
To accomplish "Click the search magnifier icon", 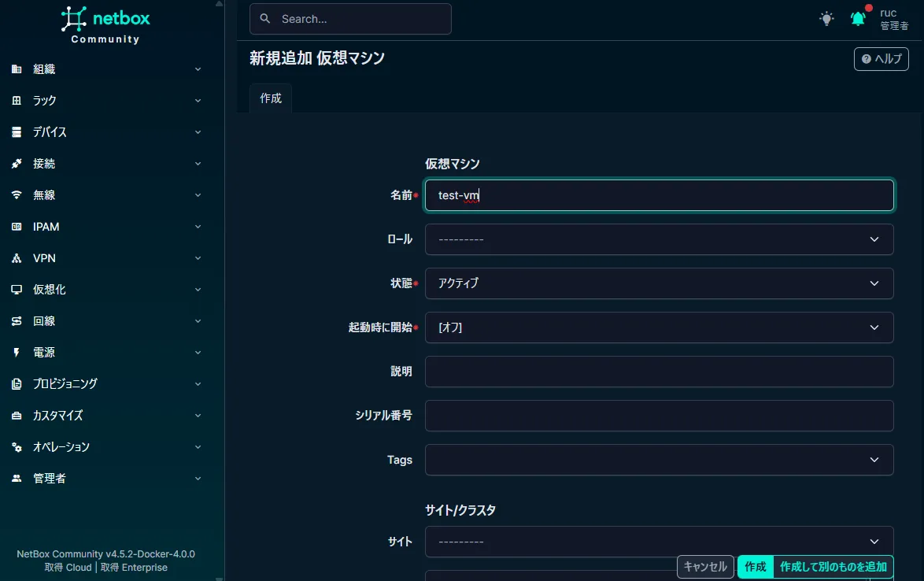I will pyautogui.click(x=265, y=19).
